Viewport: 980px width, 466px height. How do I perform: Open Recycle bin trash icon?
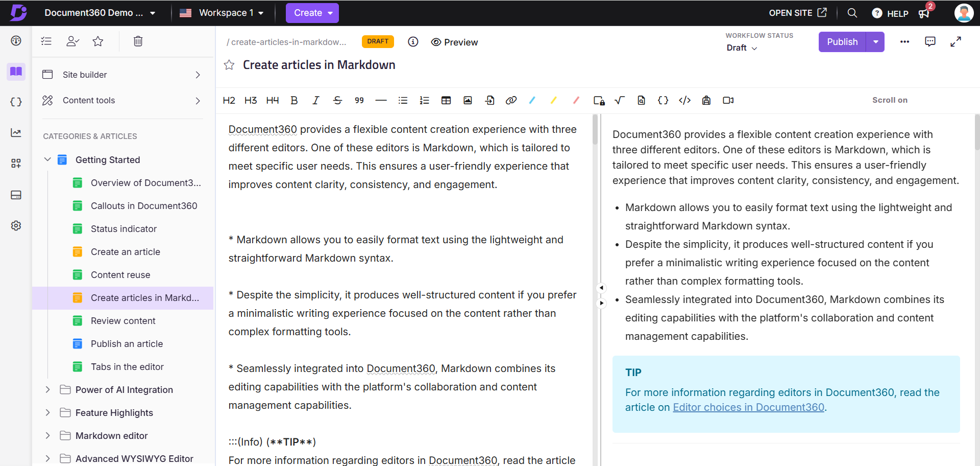click(x=138, y=41)
